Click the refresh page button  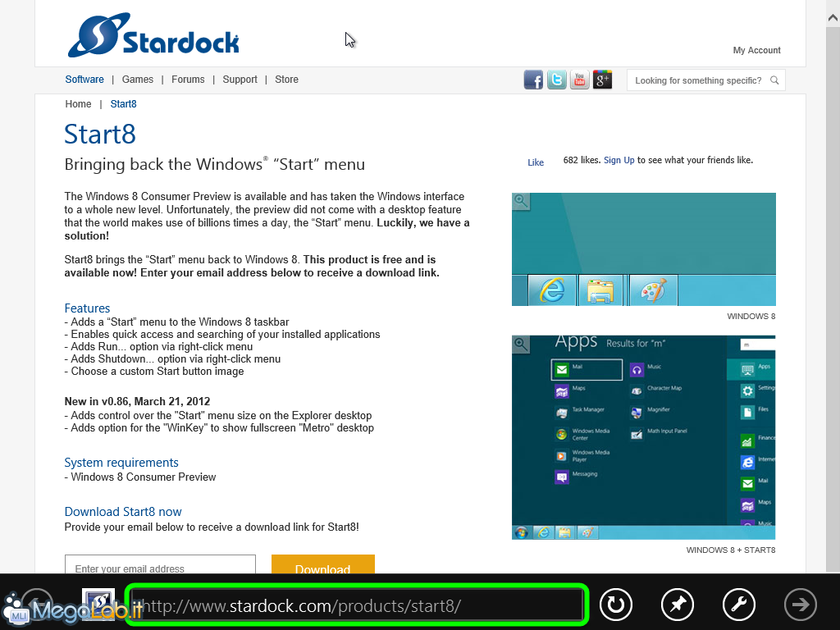[x=615, y=605]
